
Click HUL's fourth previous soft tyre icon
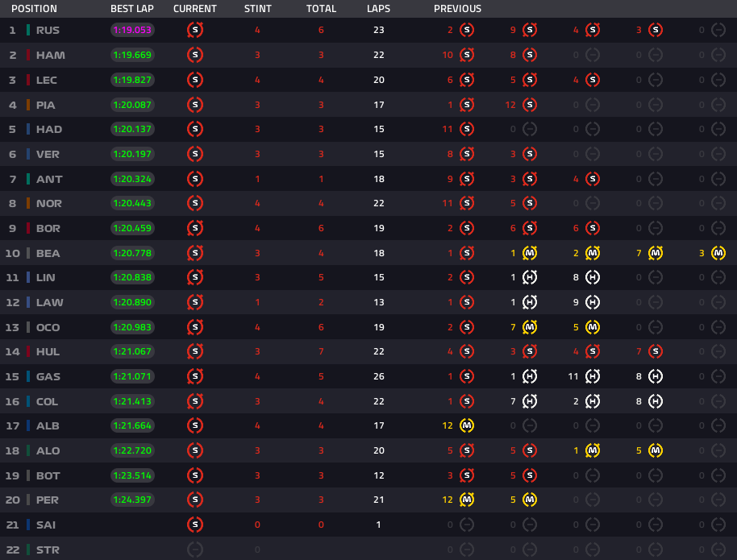click(x=655, y=351)
